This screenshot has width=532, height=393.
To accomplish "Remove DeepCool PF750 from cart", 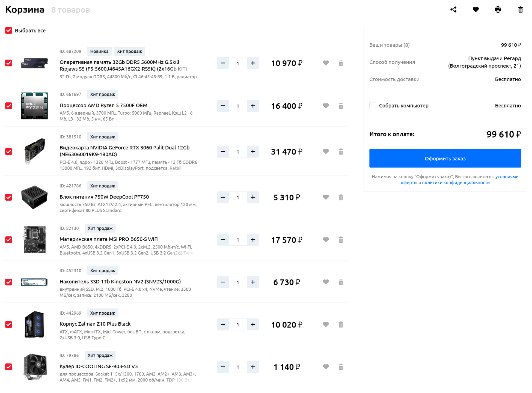I will 341,197.
